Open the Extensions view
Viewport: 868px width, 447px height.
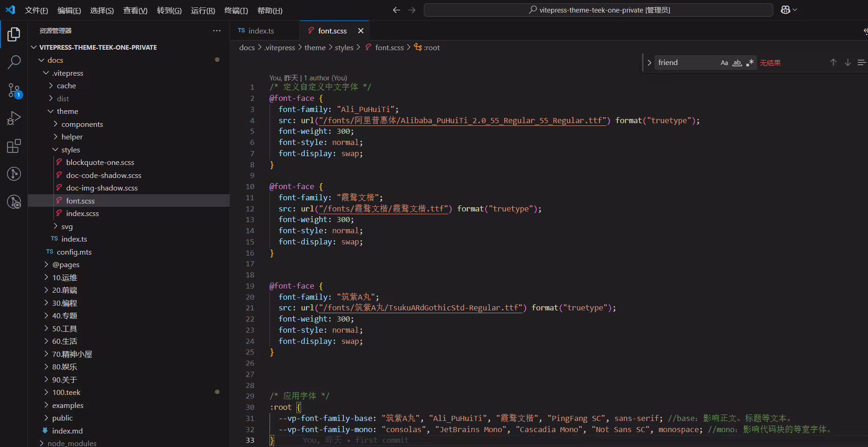pyautogui.click(x=14, y=146)
